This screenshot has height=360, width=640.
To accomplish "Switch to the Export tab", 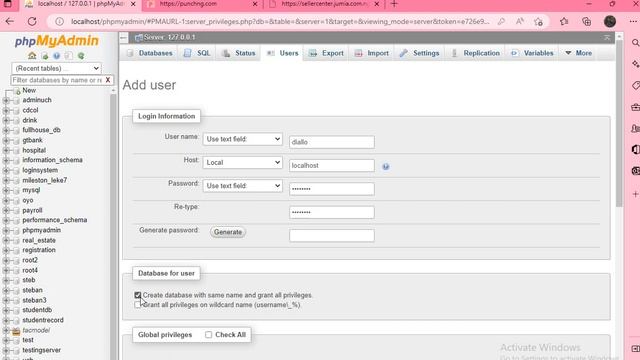I will pyautogui.click(x=327, y=53).
